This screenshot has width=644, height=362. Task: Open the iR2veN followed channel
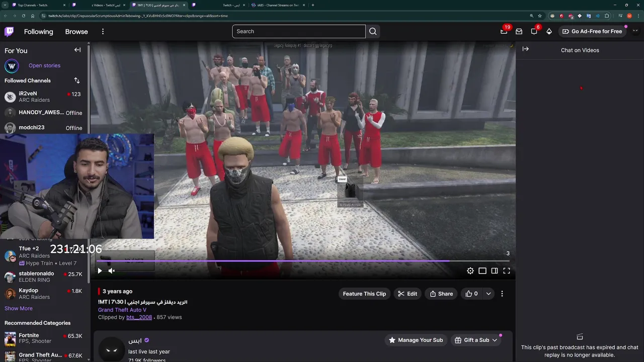pos(44,97)
